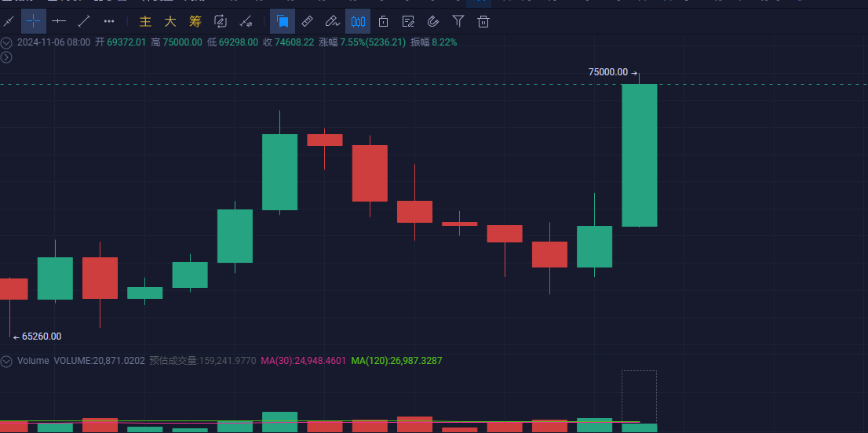Click the amplitude value 8.22%
The width and height of the screenshot is (868, 433).
tap(444, 42)
